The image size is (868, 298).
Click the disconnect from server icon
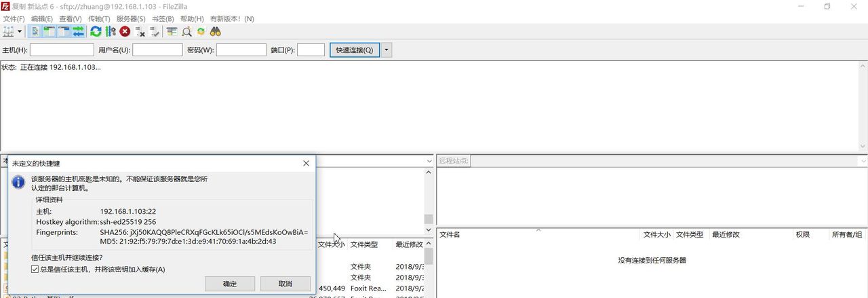[x=140, y=31]
